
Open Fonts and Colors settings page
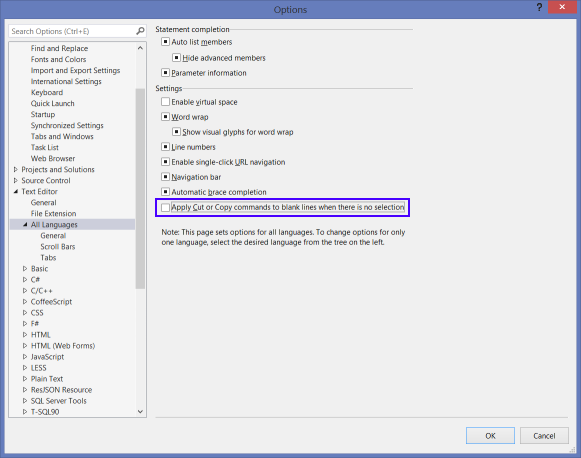(59, 59)
